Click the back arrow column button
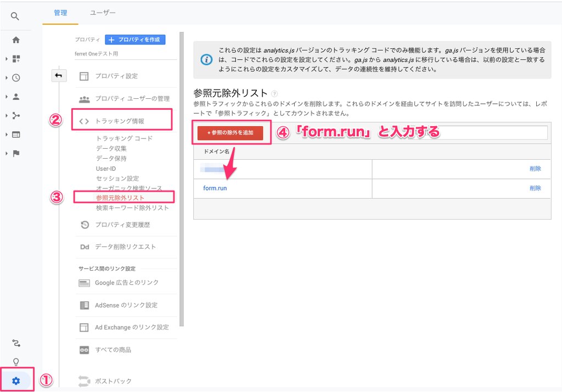 coord(59,76)
